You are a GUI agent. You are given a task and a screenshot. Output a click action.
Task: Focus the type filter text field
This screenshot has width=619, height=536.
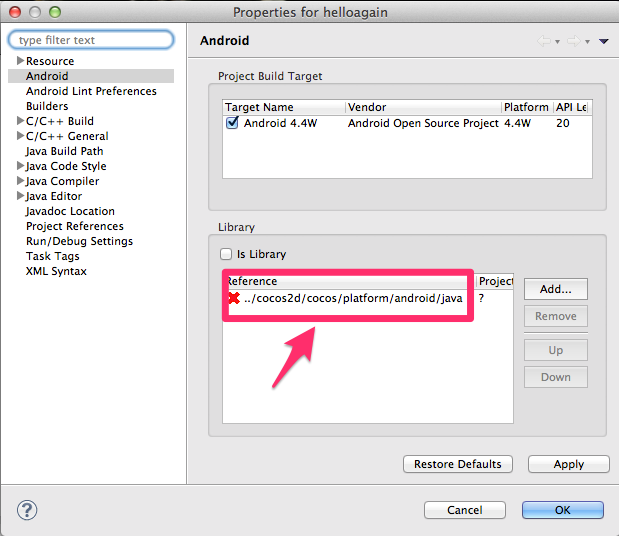coord(91,40)
